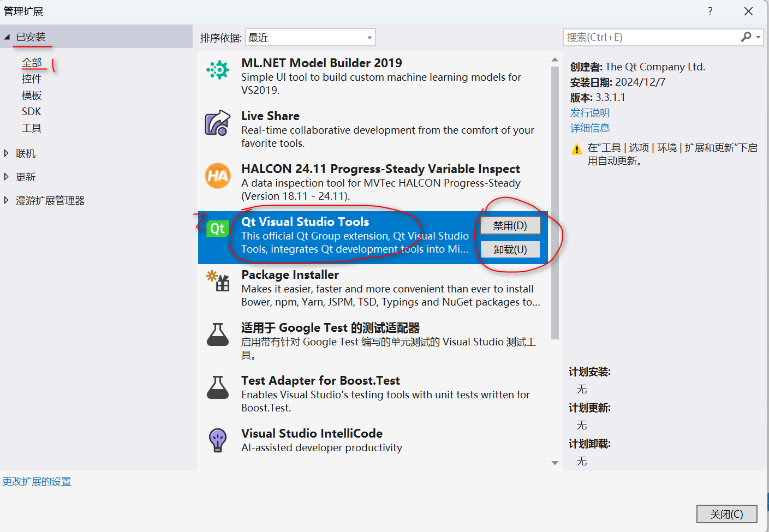Image resolution: width=769 pixels, height=532 pixels.
Task: Open the 排序依据 dropdown
Action: click(371, 37)
